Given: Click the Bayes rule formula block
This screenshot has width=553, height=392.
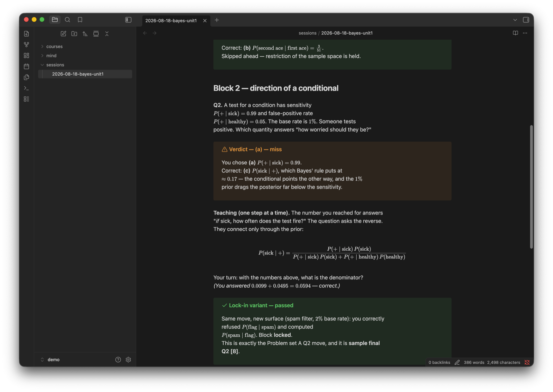Looking at the screenshot, I should pyautogui.click(x=332, y=253).
